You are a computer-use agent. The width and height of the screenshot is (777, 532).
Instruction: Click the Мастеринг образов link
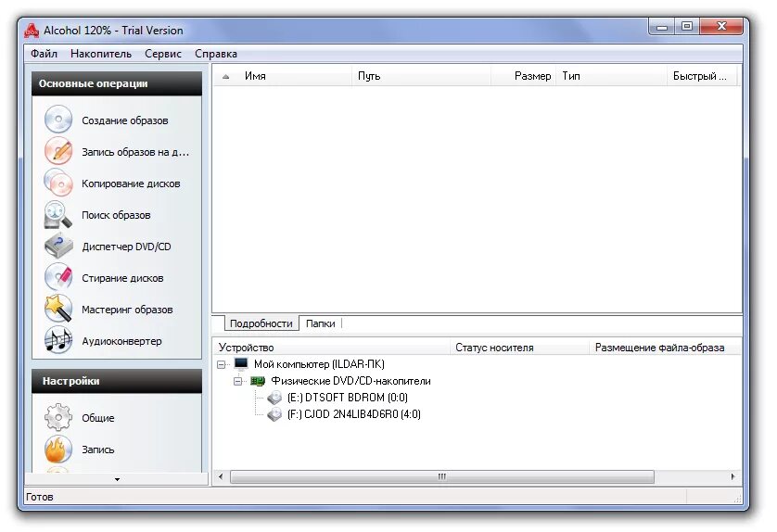pos(127,310)
